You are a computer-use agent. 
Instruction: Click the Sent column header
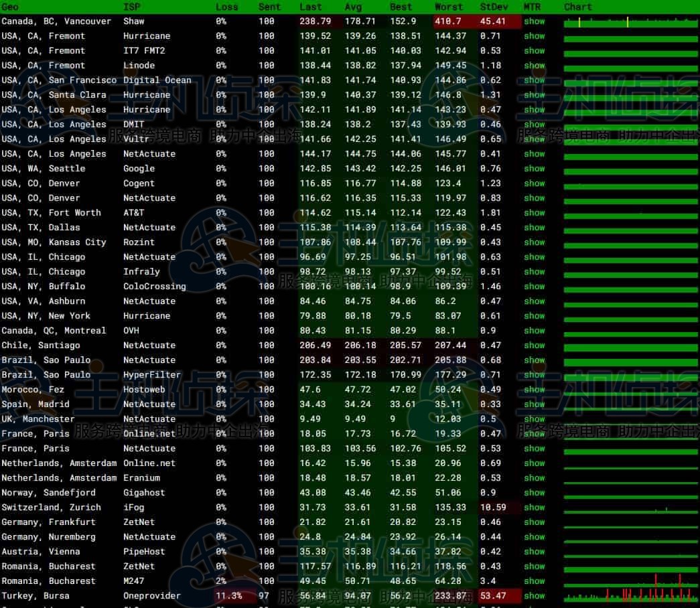(x=269, y=7)
